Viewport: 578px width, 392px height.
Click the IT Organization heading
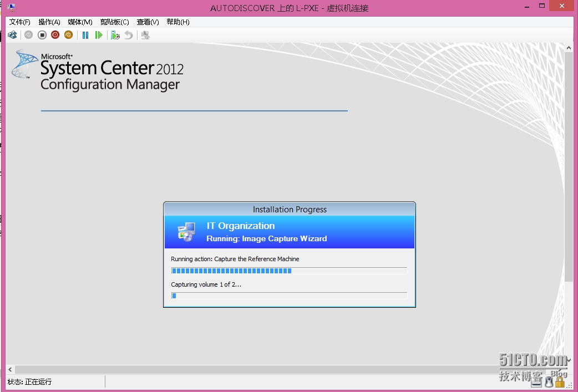241,226
